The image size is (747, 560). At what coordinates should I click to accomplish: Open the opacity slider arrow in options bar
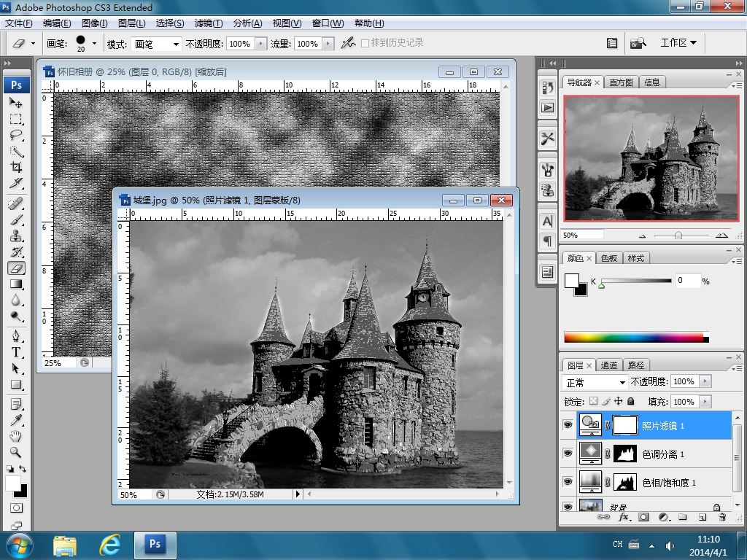click(x=260, y=44)
